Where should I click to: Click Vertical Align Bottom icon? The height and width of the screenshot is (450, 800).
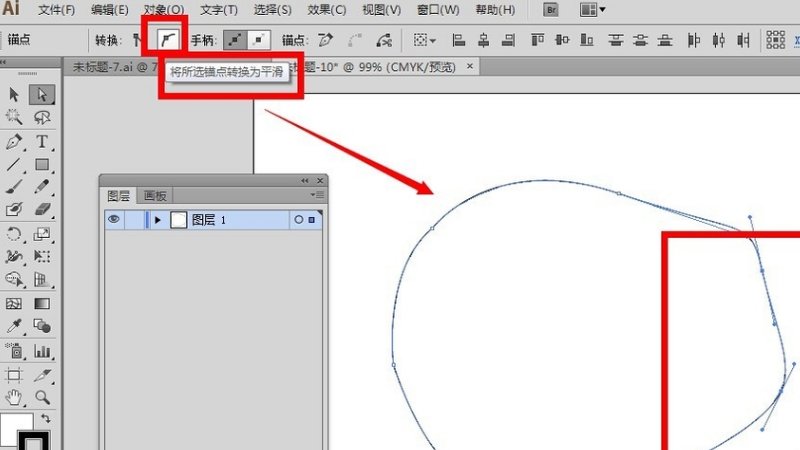pos(587,40)
